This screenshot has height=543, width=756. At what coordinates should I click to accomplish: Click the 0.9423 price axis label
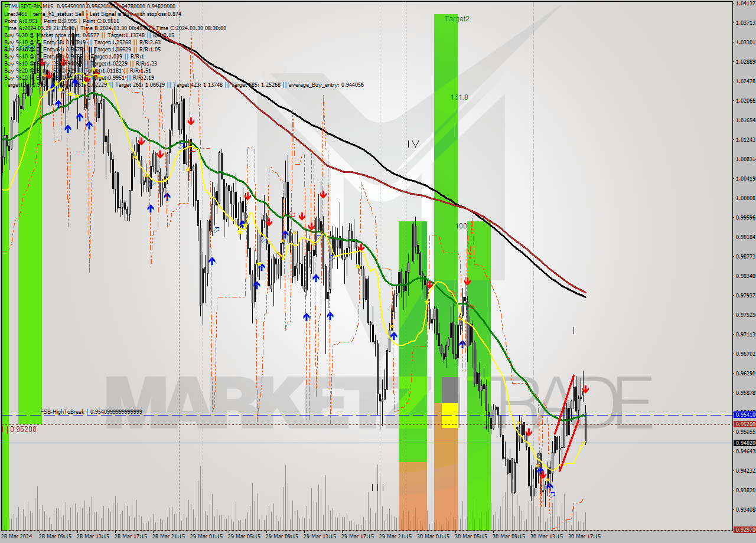click(x=745, y=470)
